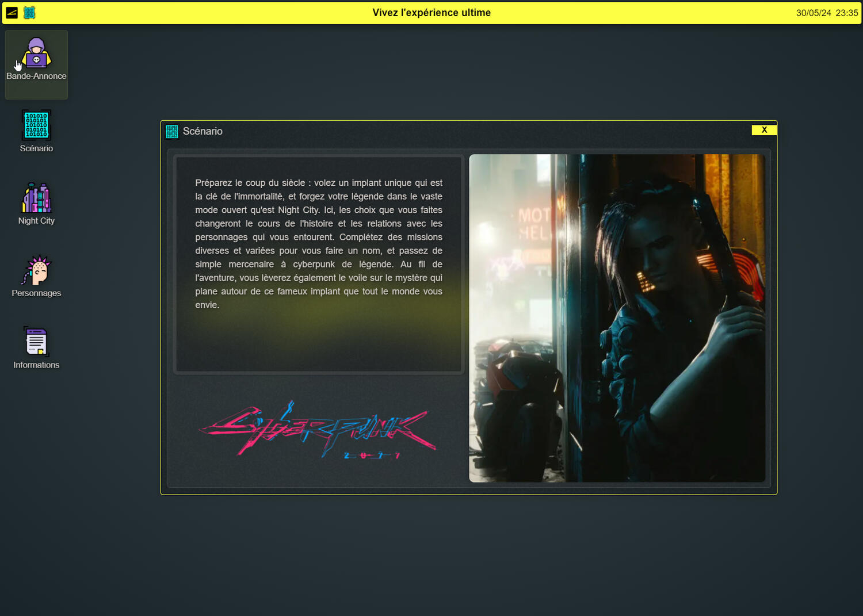The image size is (863, 616).
Task: Open the Bande-Annonce desktop icon
Action: 36,64
